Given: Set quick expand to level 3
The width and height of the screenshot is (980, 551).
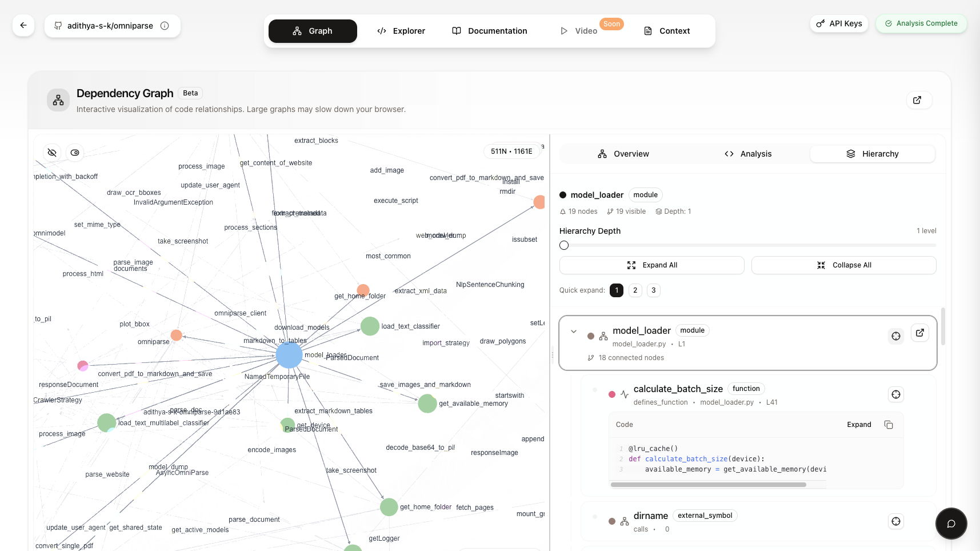Looking at the screenshot, I should pyautogui.click(x=654, y=290).
